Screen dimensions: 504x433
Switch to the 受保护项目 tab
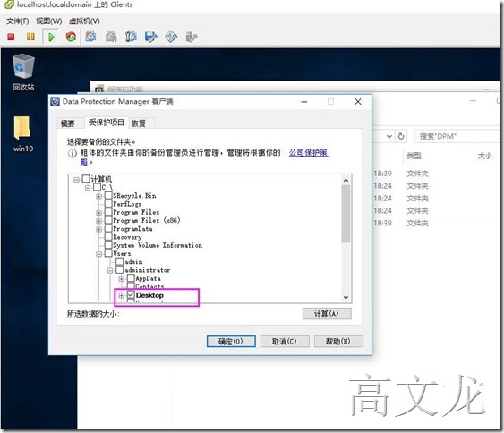[x=106, y=123]
